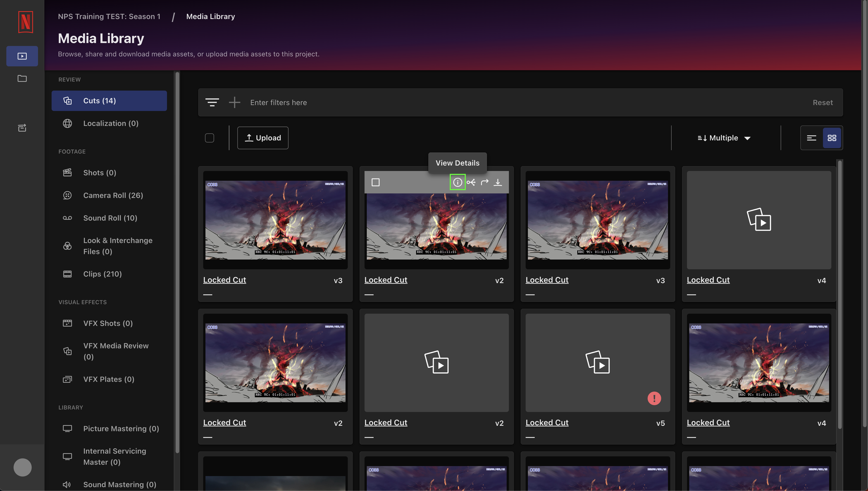Click the forward arrow icon on hovered card
The image size is (868, 491).
[484, 182]
